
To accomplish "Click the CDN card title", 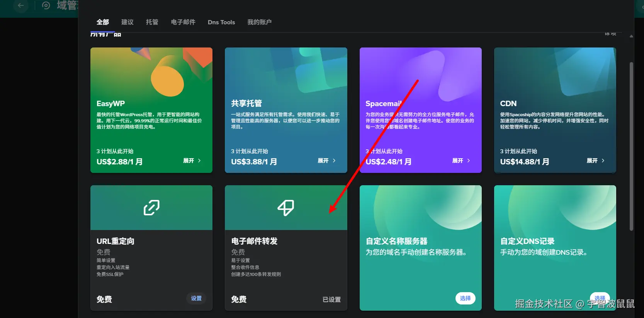I will pyautogui.click(x=508, y=103).
